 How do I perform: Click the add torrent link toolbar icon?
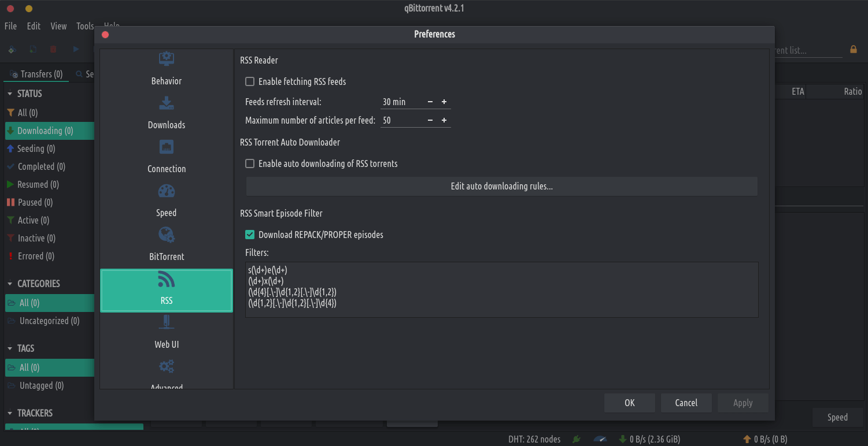[11, 50]
